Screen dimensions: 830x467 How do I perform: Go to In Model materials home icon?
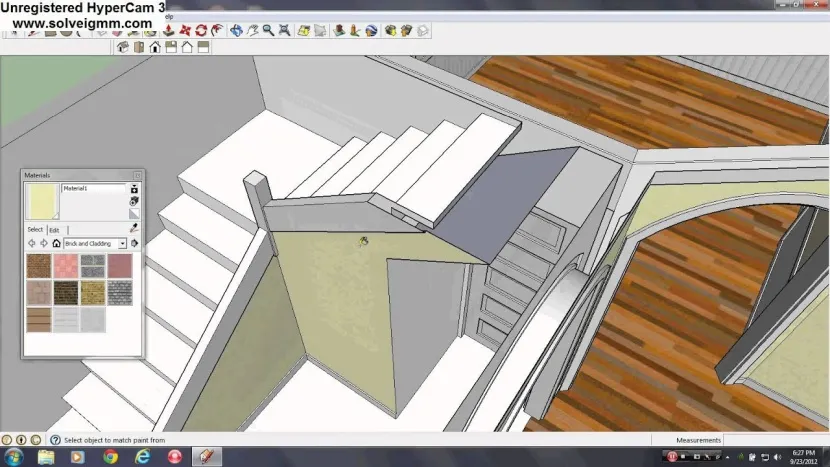click(56, 243)
